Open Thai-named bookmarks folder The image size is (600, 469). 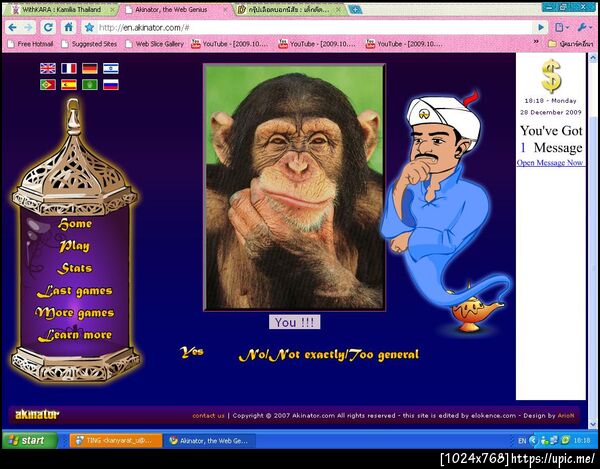tap(571, 44)
